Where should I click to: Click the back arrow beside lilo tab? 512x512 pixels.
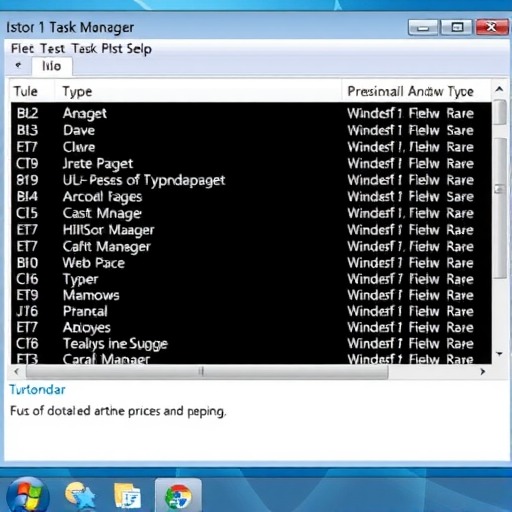pos(18,65)
